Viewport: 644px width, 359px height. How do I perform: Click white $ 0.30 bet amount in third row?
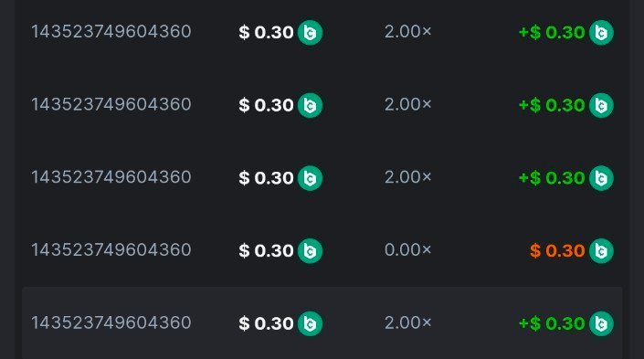(x=266, y=178)
